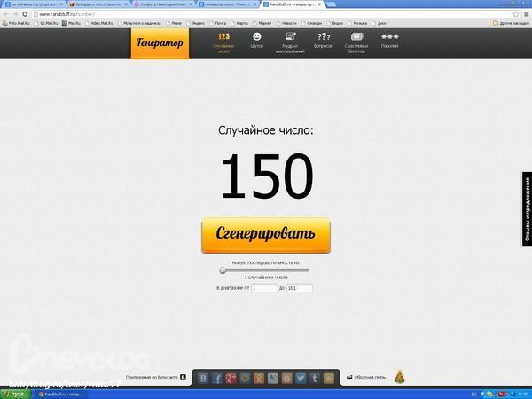532x399 pixels.
Task: Share via the Tumblr icon
Action: pos(315,378)
